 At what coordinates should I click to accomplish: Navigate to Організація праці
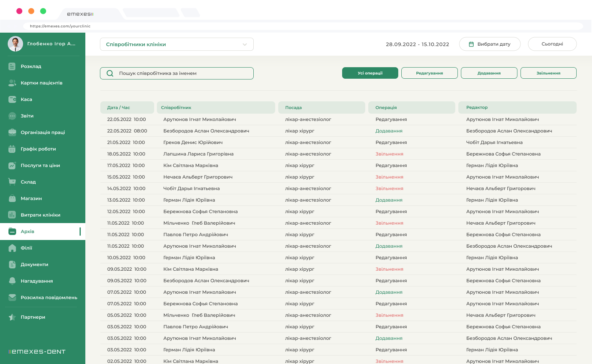pos(43,132)
